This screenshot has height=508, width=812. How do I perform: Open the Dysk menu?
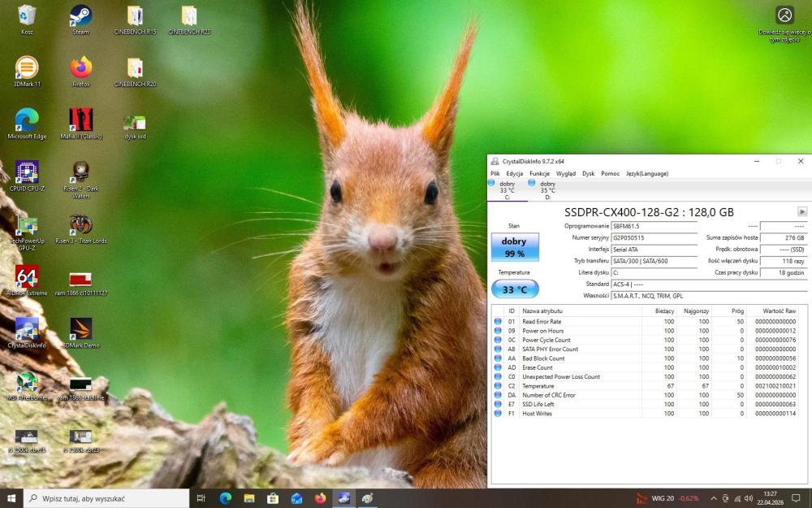click(x=588, y=174)
